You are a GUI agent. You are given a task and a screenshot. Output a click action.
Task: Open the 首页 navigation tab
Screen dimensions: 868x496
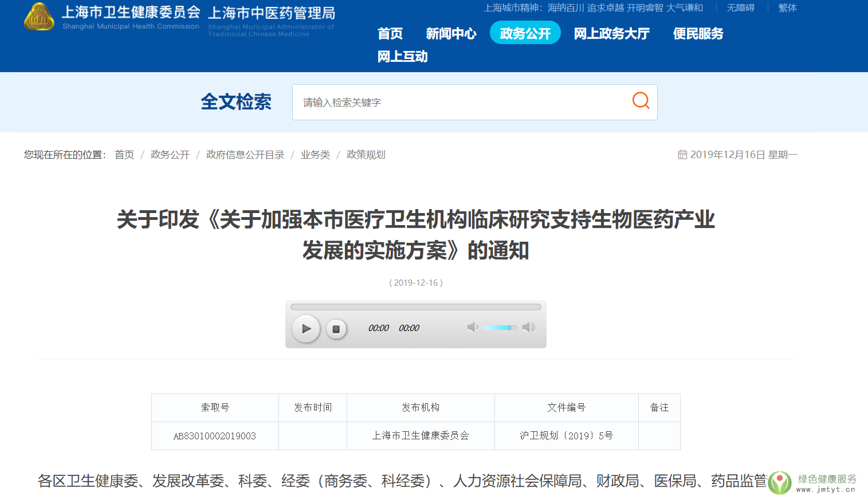(x=390, y=34)
